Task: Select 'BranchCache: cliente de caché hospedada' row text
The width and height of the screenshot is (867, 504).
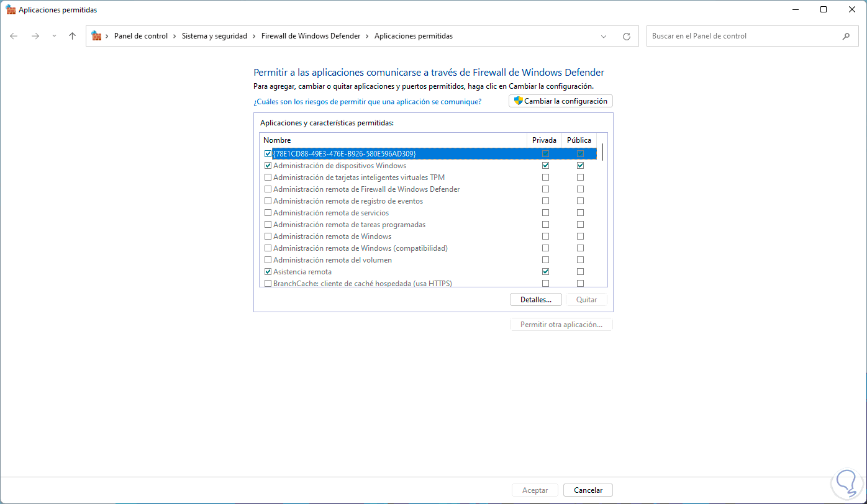Action: (x=363, y=284)
